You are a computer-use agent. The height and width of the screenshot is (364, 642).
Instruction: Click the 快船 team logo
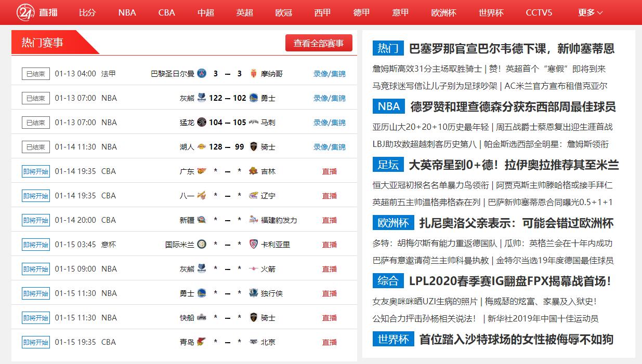[x=202, y=318]
